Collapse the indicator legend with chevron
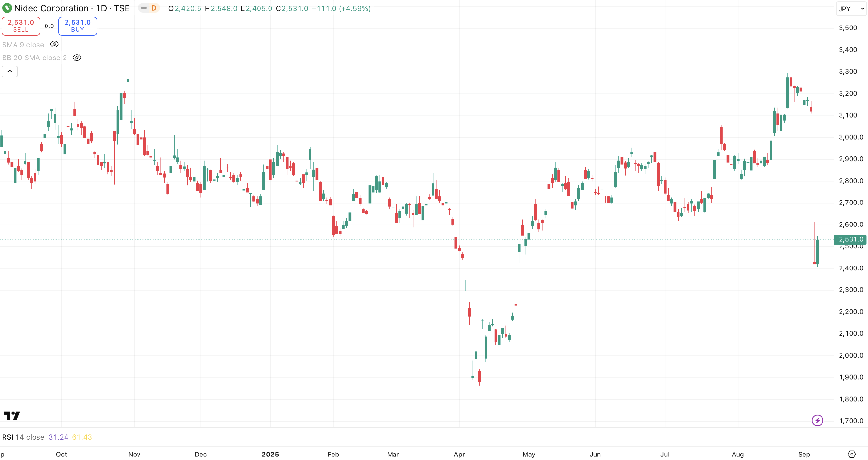 pos(10,71)
